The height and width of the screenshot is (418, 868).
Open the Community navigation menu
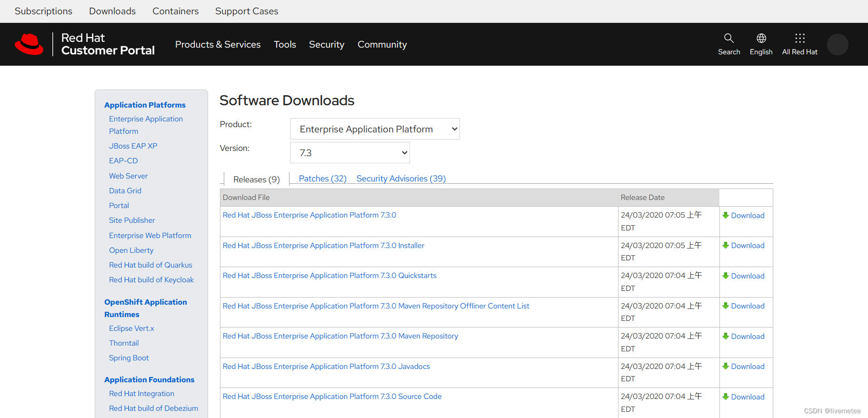382,44
